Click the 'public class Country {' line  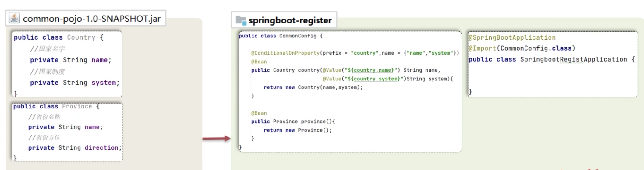point(59,37)
